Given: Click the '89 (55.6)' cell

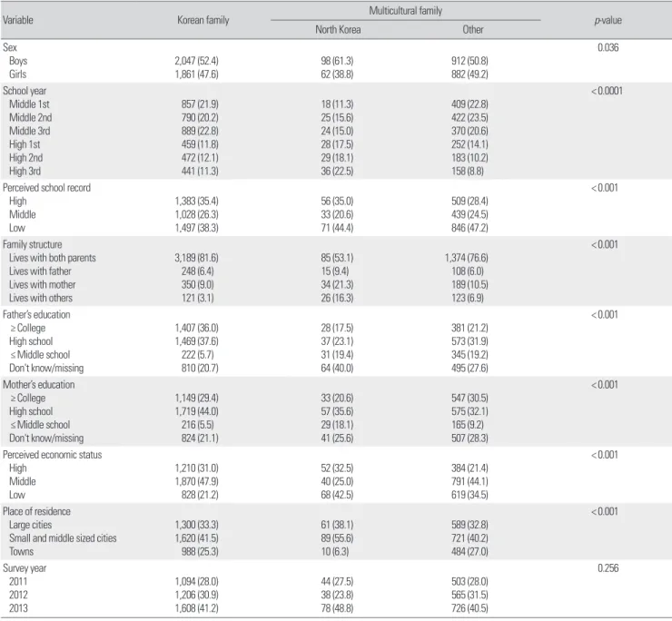Looking at the screenshot, I should point(337,537).
